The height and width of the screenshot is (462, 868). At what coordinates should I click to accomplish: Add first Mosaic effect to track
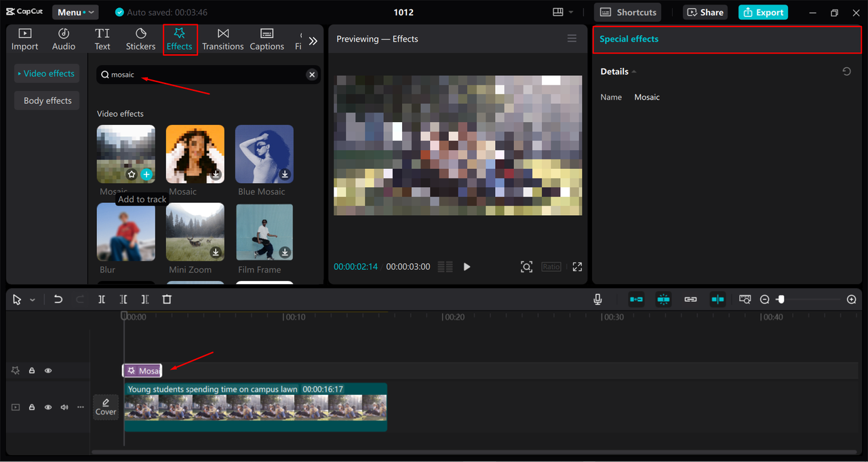(x=146, y=174)
